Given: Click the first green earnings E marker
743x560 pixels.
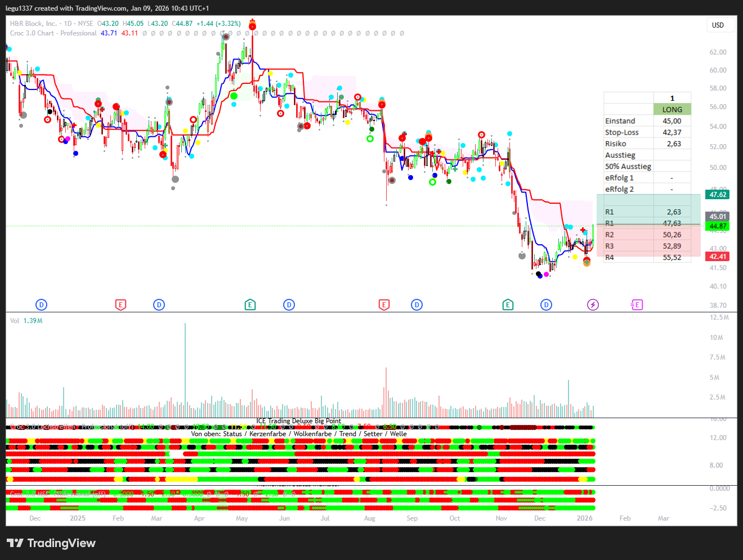Looking at the screenshot, I should (250, 304).
